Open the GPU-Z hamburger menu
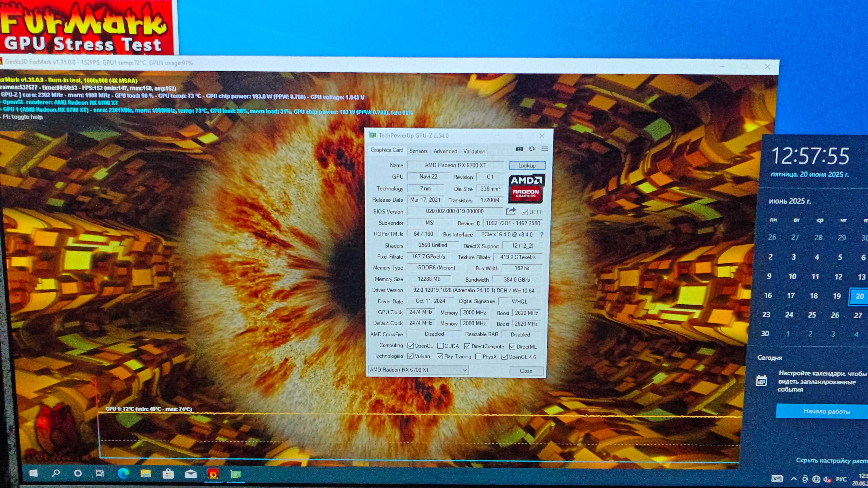This screenshot has height=488, width=868. 545,149
